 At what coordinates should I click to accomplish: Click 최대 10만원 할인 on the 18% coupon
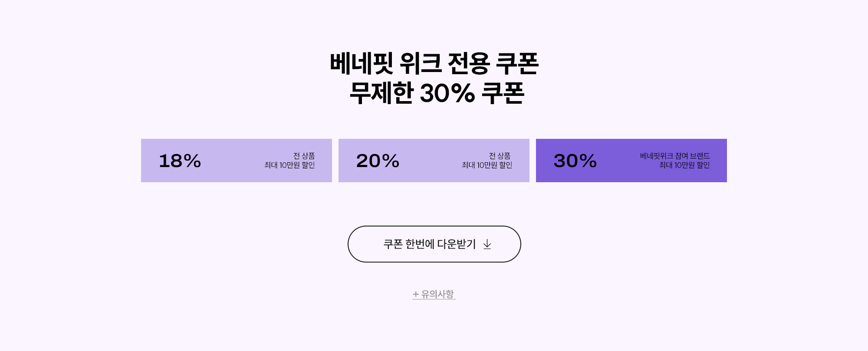(289, 165)
